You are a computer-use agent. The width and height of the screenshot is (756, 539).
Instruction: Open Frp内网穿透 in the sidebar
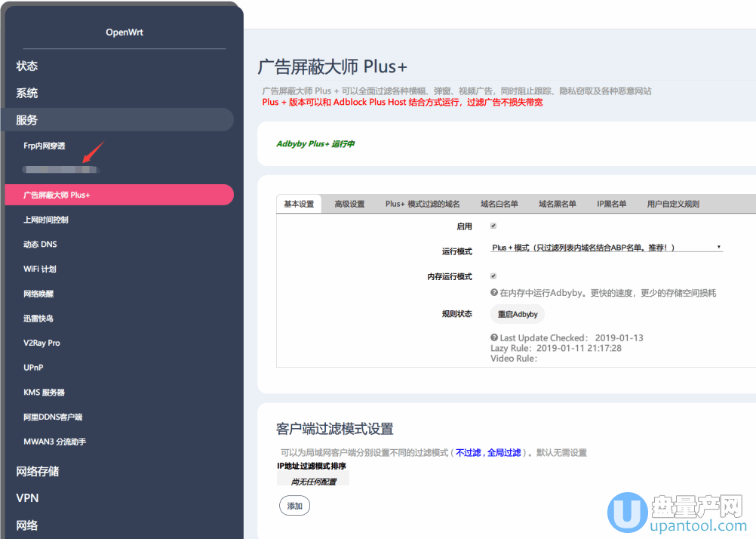pyautogui.click(x=45, y=146)
